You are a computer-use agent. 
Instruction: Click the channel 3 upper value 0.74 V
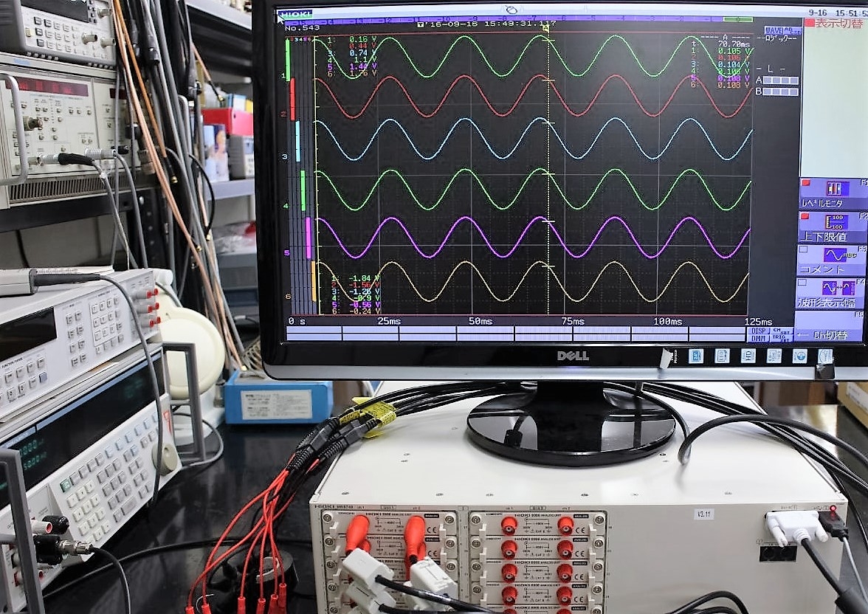[x=363, y=53]
